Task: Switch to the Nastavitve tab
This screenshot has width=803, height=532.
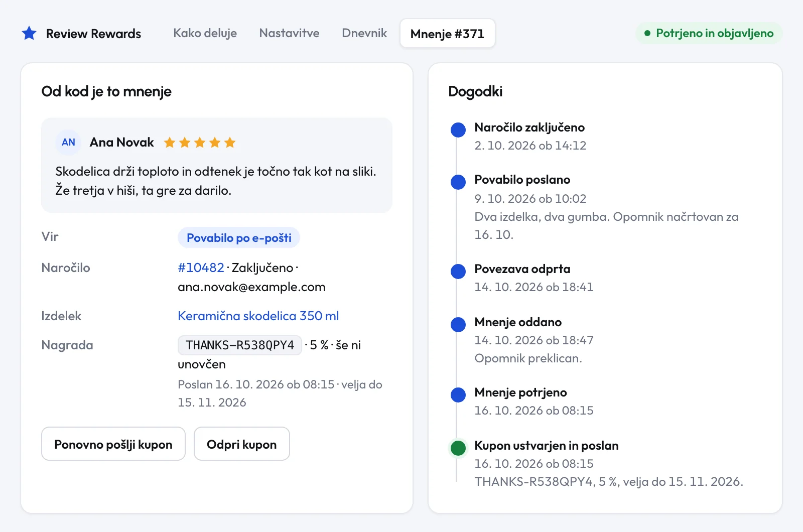Action: pyautogui.click(x=289, y=33)
